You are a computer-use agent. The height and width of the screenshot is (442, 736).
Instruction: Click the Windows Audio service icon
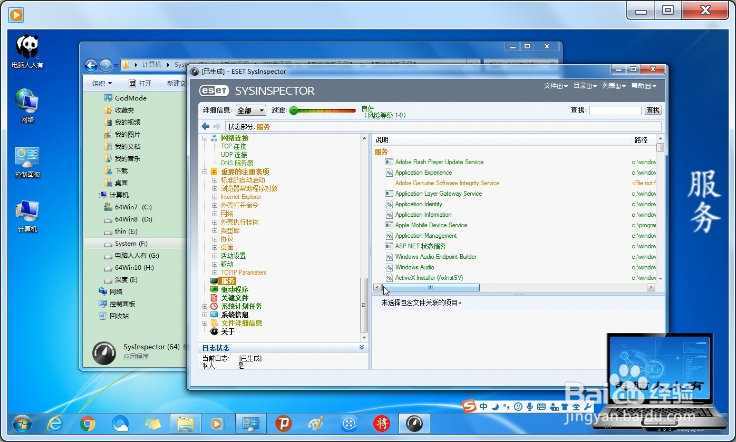(x=389, y=267)
